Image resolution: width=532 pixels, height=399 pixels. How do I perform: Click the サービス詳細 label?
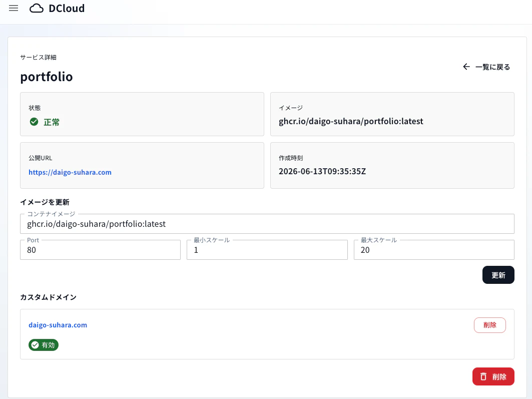[x=39, y=58]
